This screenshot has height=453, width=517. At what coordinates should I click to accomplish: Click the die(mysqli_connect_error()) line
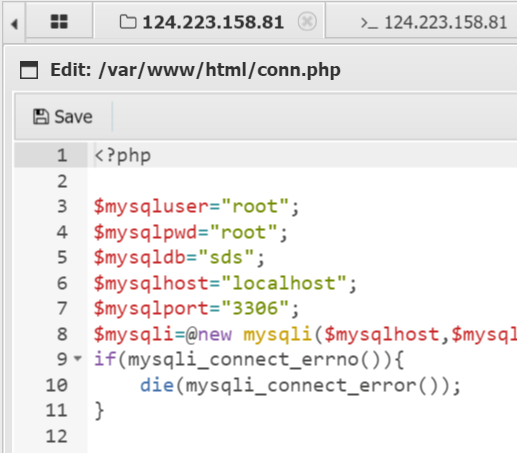click(300, 385)
